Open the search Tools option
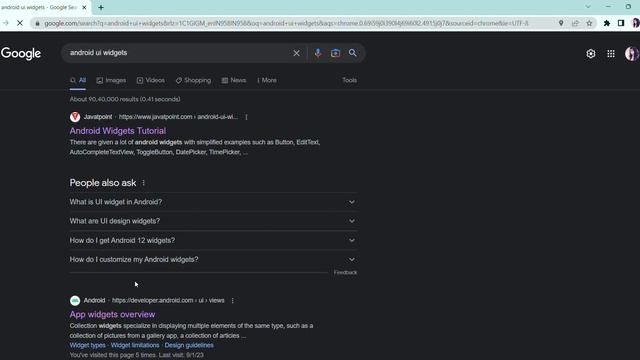The height and width of the screenshot is (360, 640). [349, 80]
